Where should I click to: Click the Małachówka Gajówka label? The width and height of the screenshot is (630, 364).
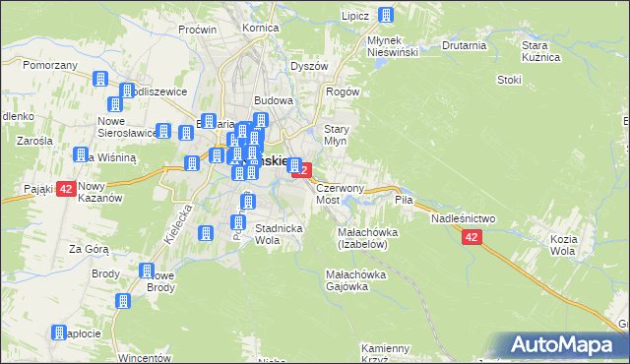point(356,280)
